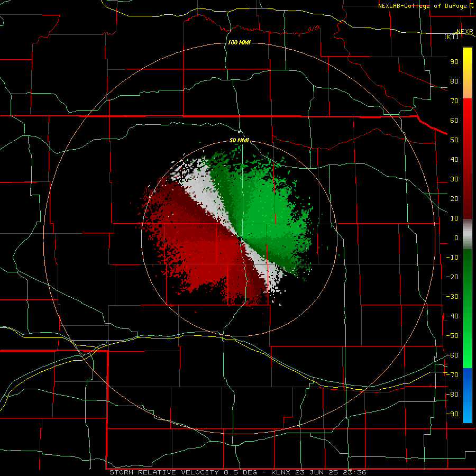476x476 pixels.
Task: Click the -40 scale label
Action: (452, 316)
